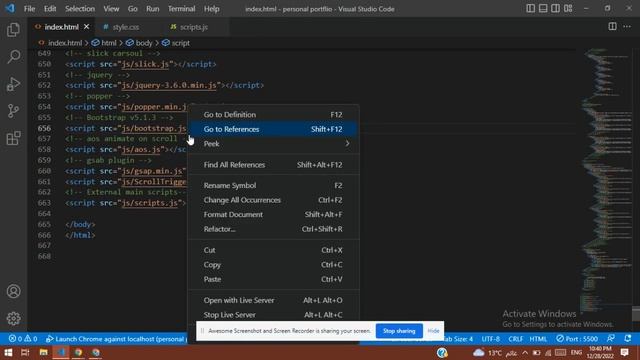The image size is (640, 360).
Task: Expand the Peek submenu
Action: [x=273, y=144]
